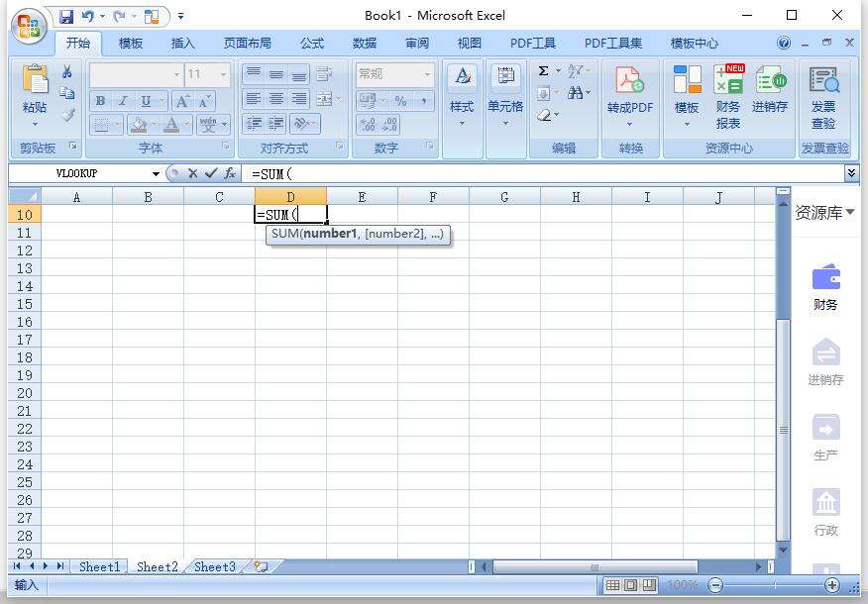Image resolution: width=868 pixels, height=604 pixels.
Task: Toggle bold formatting
Action: (x=100, y=101)
